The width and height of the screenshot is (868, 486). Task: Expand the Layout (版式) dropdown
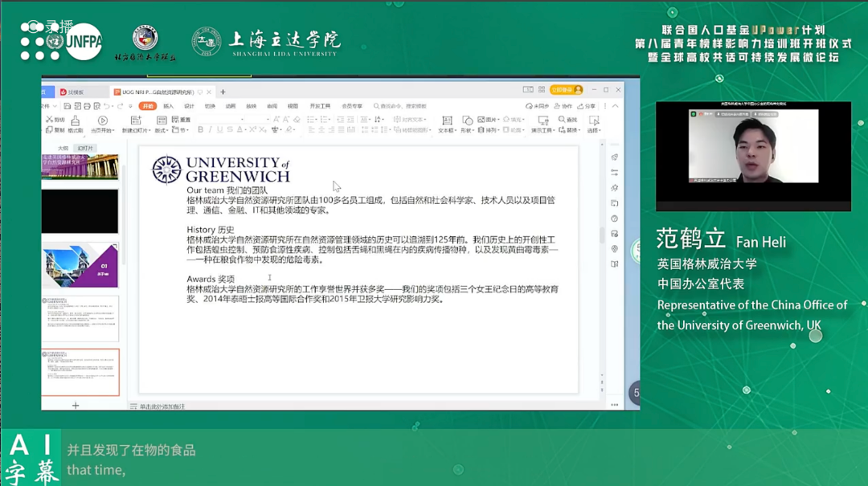(161, 131)
